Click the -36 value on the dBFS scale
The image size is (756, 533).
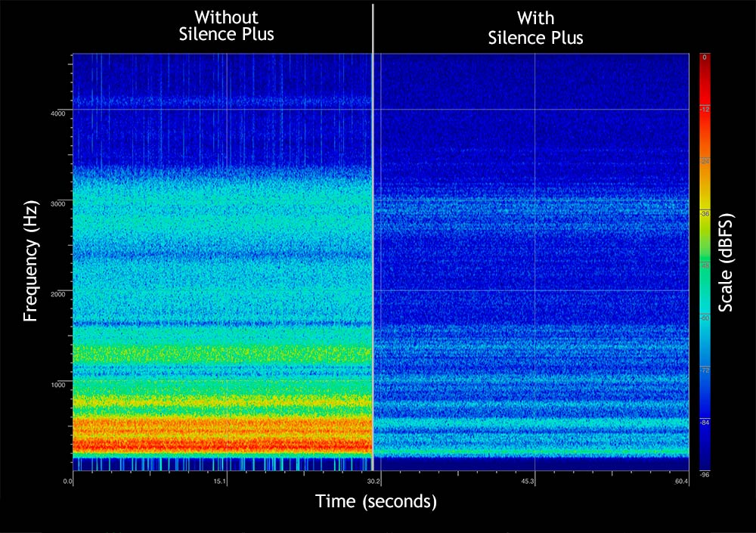[x=705, y=214]
